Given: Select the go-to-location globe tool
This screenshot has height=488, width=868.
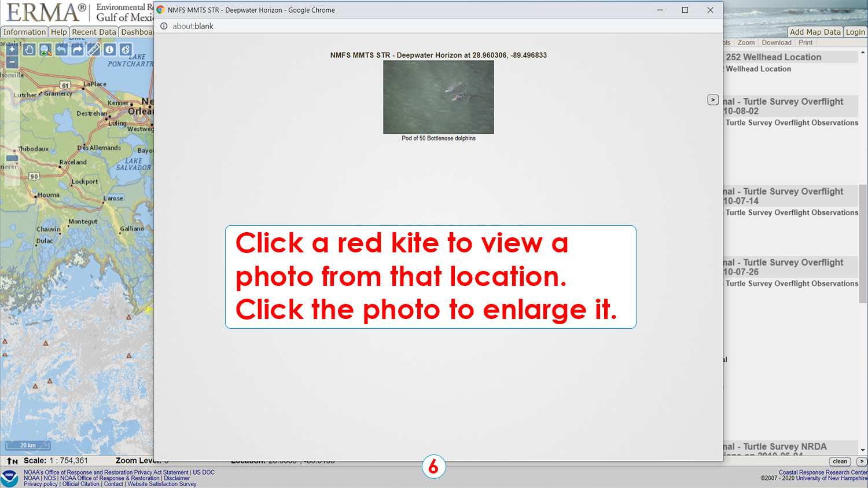Looking at the screenshot, I should pyautogui.click(x=126, y=49).
